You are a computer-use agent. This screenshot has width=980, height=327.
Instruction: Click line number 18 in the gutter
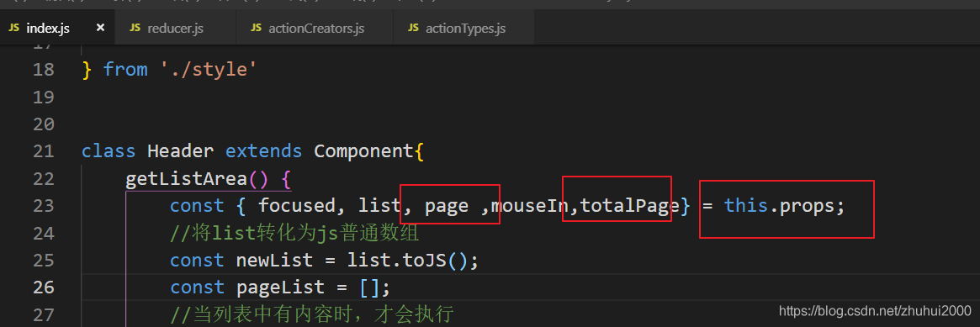[43, 69]
